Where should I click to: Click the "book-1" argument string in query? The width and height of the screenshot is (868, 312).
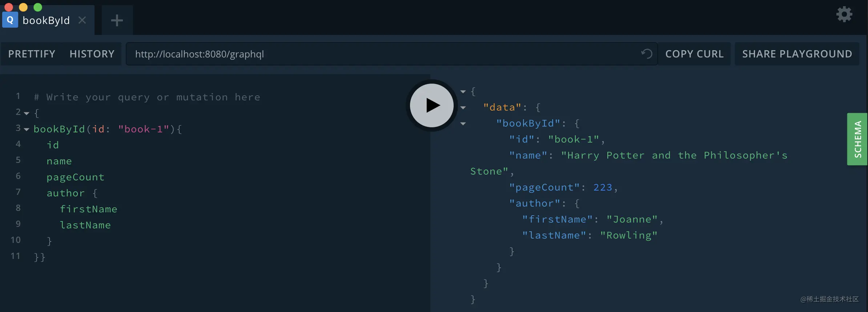click(144, 129)
